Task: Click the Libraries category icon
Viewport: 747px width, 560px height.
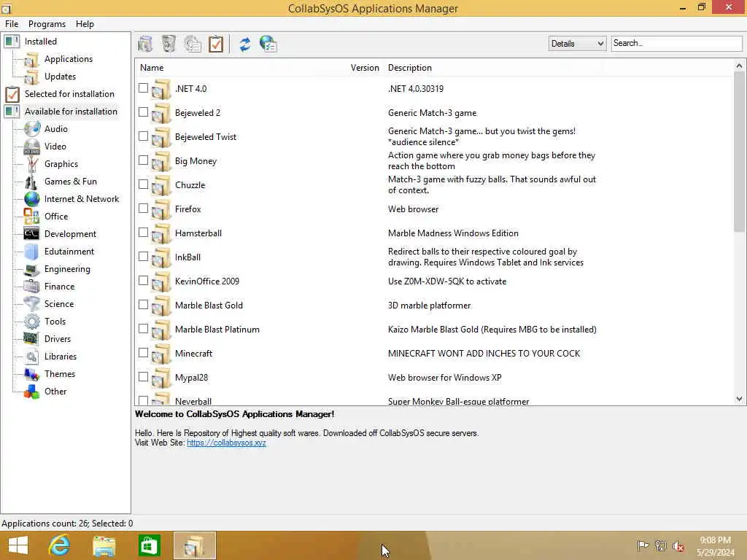Action: pos(32,356)
